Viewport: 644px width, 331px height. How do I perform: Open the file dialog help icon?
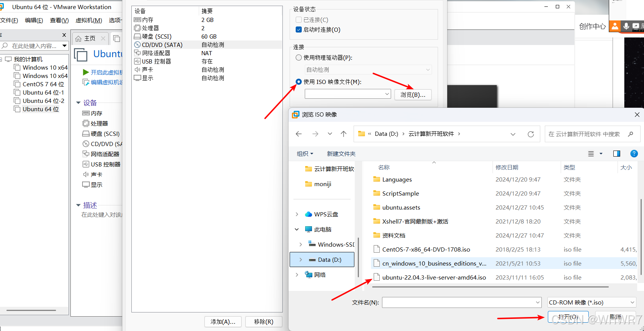(634, 154)
